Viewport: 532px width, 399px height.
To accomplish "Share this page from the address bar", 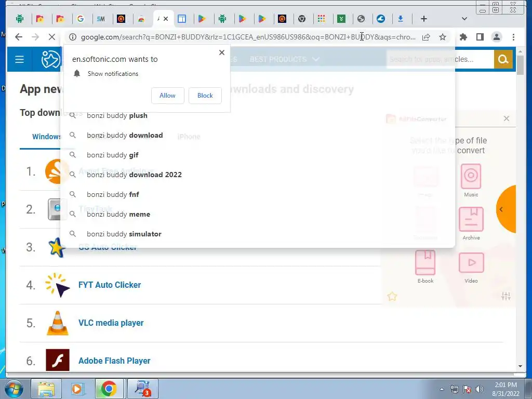I will 426,37.
